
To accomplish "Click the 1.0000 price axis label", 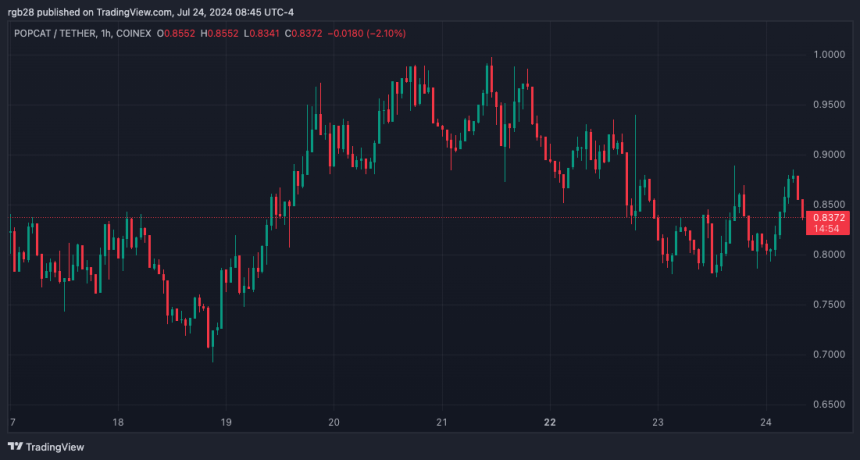I will [x=828, y=54].
